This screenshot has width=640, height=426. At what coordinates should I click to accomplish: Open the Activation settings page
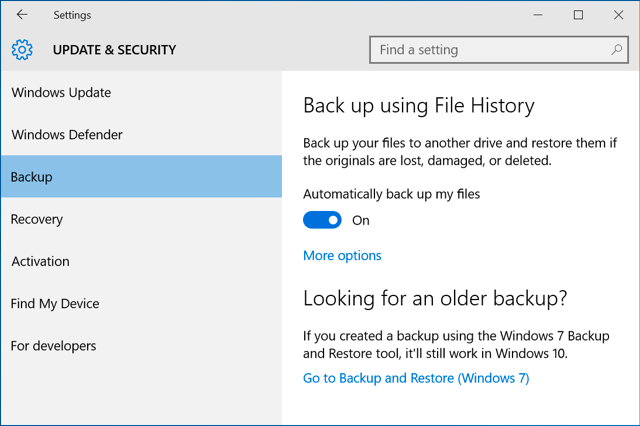point(41,261)
